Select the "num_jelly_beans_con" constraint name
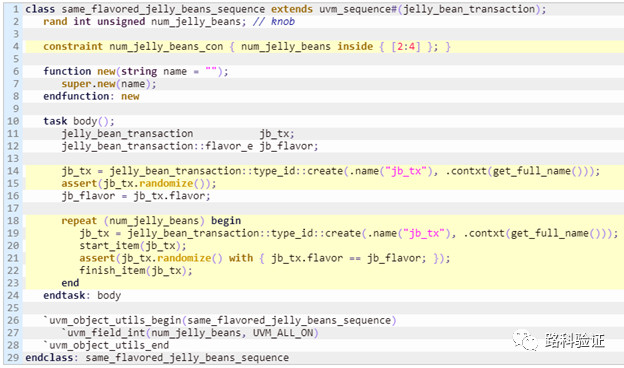The image size is (624, 368). click(x=166, y=47)
